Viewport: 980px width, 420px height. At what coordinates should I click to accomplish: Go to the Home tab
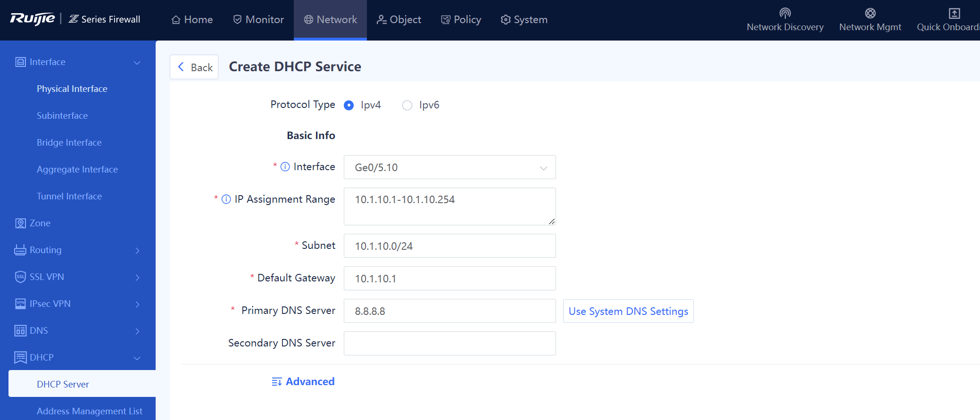pyautogui.click(x=192, y=20)
